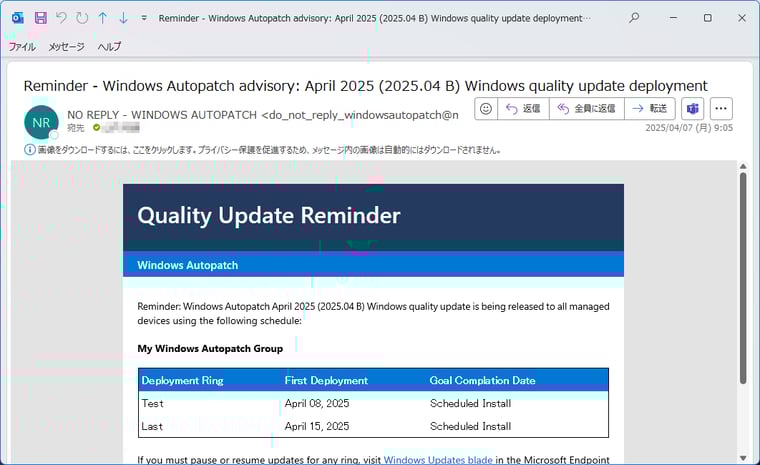Open Quick Access Toolbar customize dropdown

pyautogui.click(x=144, y=18)
